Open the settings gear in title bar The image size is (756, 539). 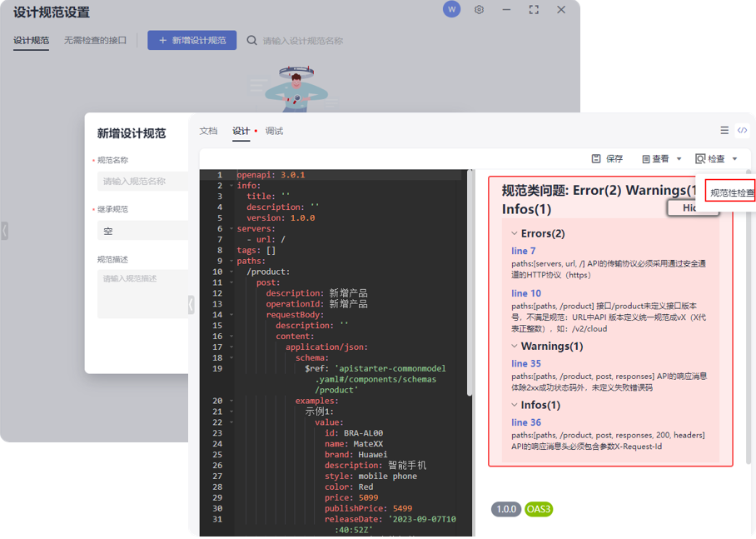(x=478, y=9)
